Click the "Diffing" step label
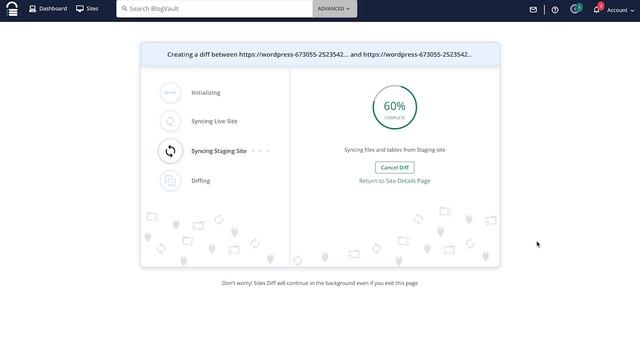 point(200,180)
